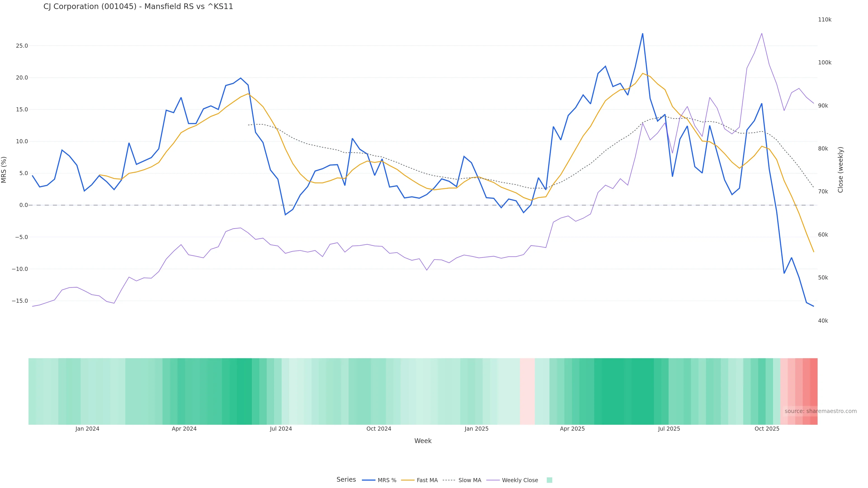
Task: Click the Oct 2025 x-axis tick label
Action: click(x=767, y=429)
